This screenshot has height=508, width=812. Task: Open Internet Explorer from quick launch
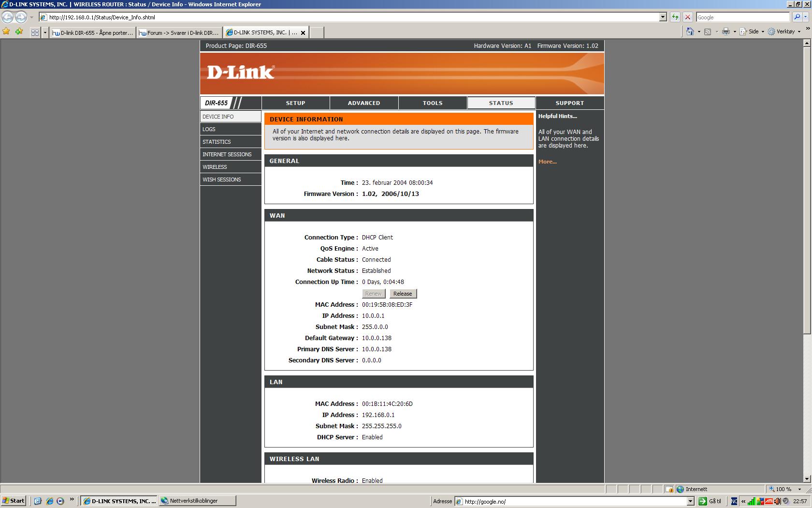click(x=49, y=501)
